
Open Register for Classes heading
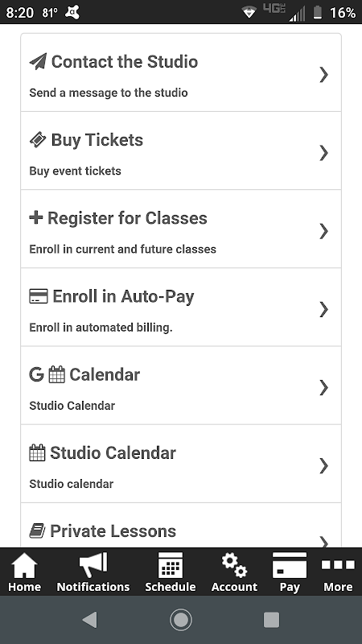(x=127, y=218)
